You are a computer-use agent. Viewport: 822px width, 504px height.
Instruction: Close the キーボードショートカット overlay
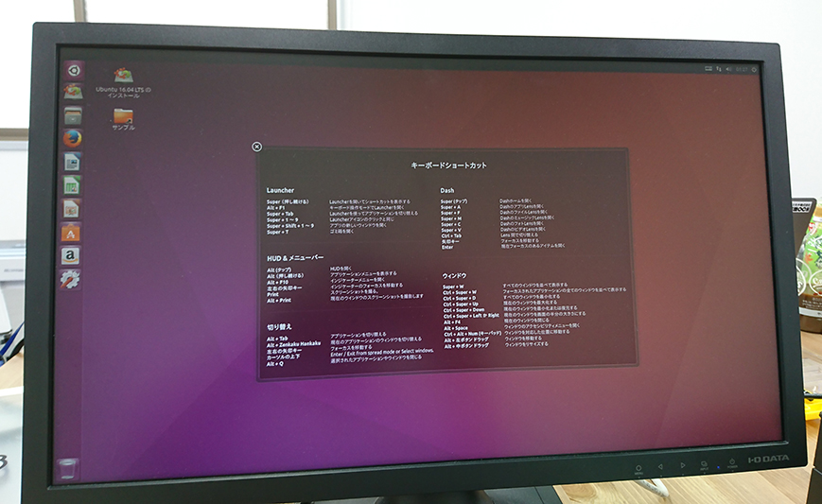point(256,147)
